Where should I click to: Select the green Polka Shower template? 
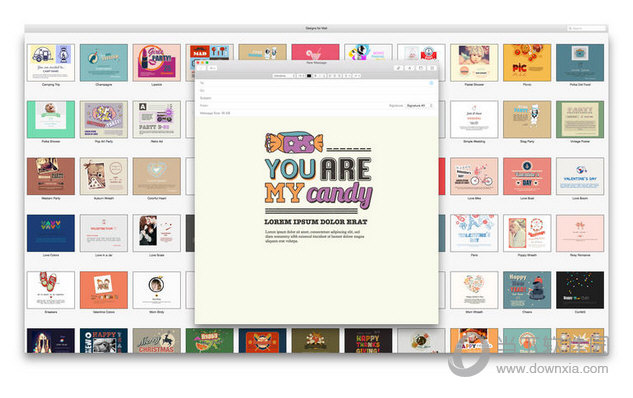pos(51,119)
